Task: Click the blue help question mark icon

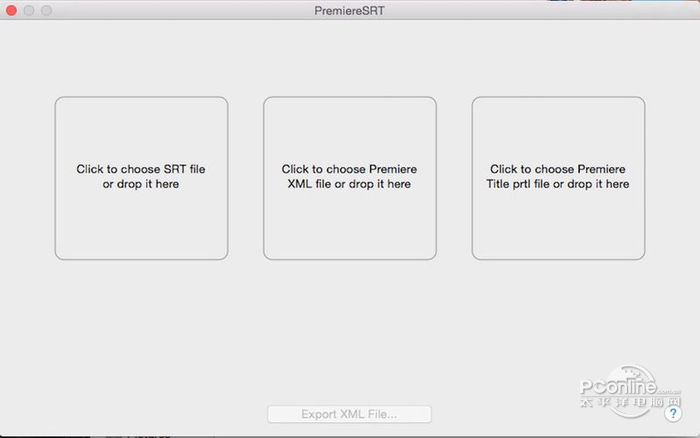Action: pos(672,413)
